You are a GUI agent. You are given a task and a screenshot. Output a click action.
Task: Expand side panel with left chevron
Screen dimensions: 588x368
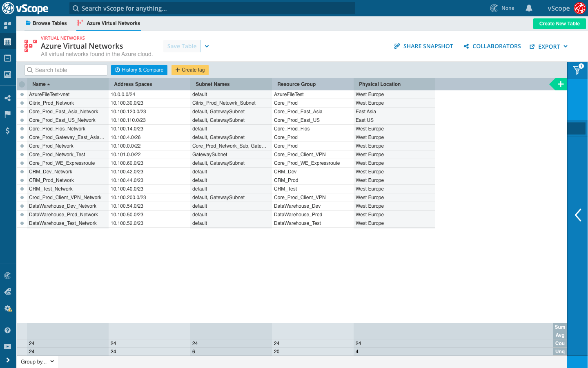(x=578, y=215)
